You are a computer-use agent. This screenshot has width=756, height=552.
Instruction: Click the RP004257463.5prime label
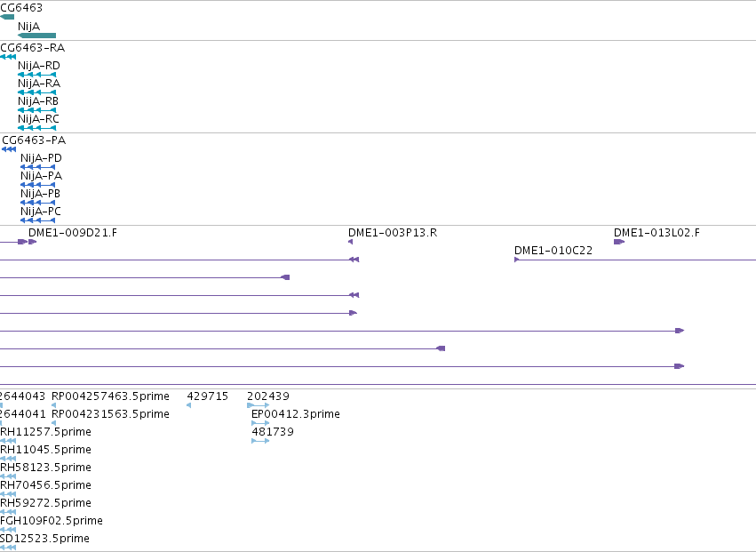110,396
